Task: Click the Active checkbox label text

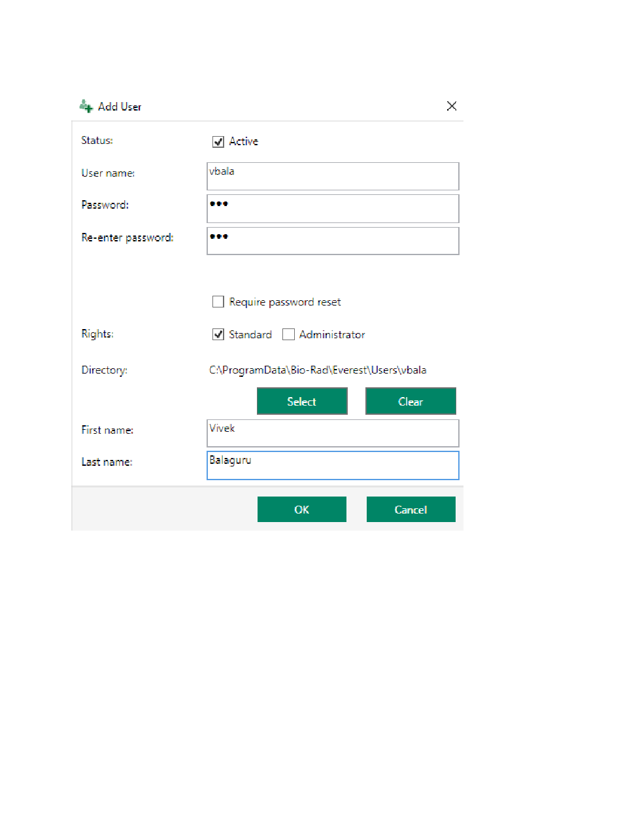Action: 244,141
